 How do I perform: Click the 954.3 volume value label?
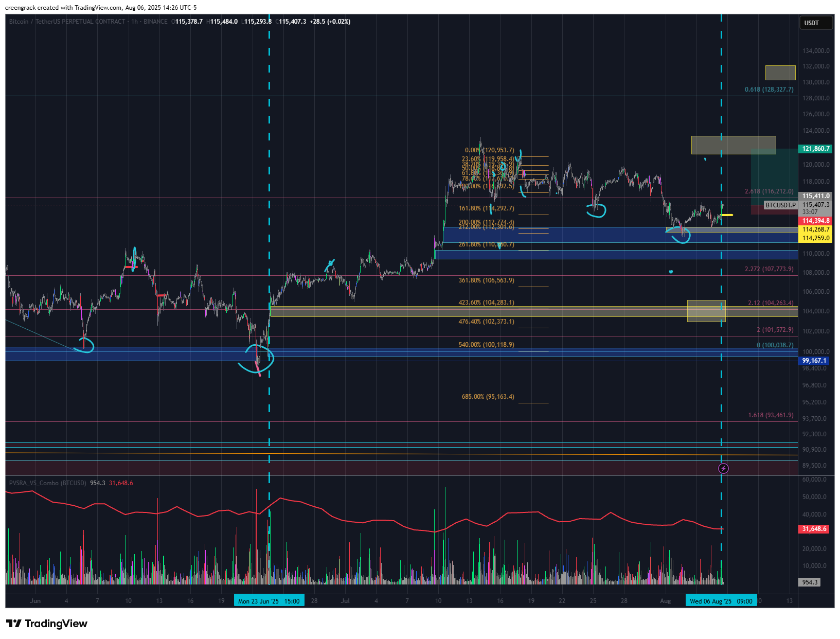coord(810,582)
